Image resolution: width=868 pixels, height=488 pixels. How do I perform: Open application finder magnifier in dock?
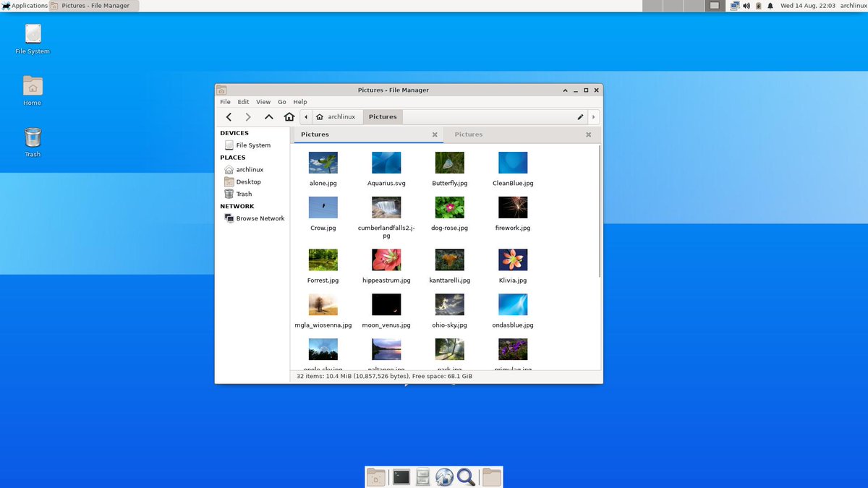466,476
